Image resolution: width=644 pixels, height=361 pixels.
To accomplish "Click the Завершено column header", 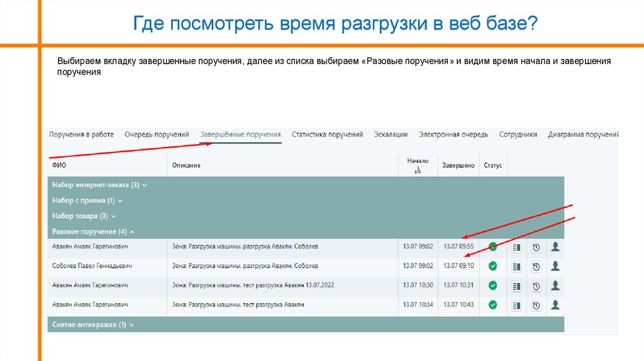I will [458, 165].
